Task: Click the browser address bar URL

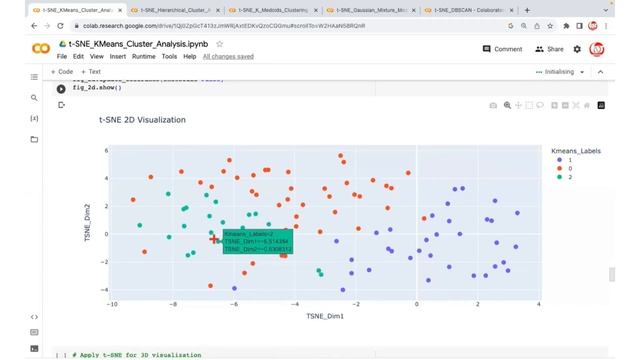Action: tap(224, 26)
